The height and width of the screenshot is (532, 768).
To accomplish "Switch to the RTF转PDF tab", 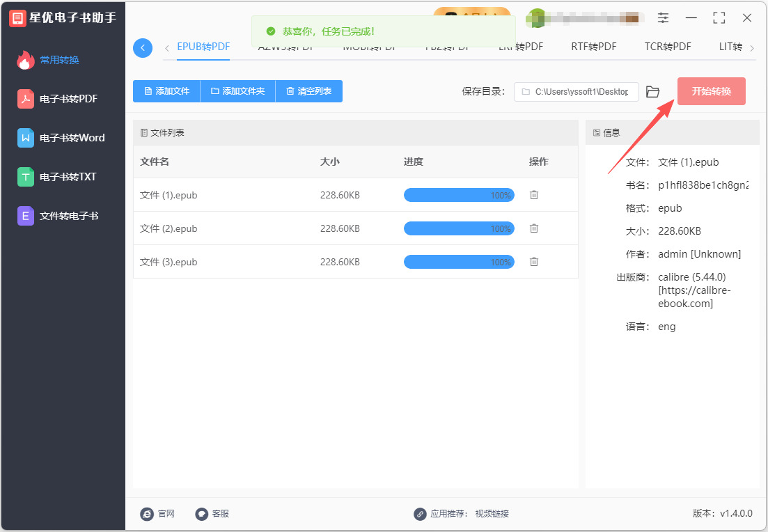I will pos(594,47).
